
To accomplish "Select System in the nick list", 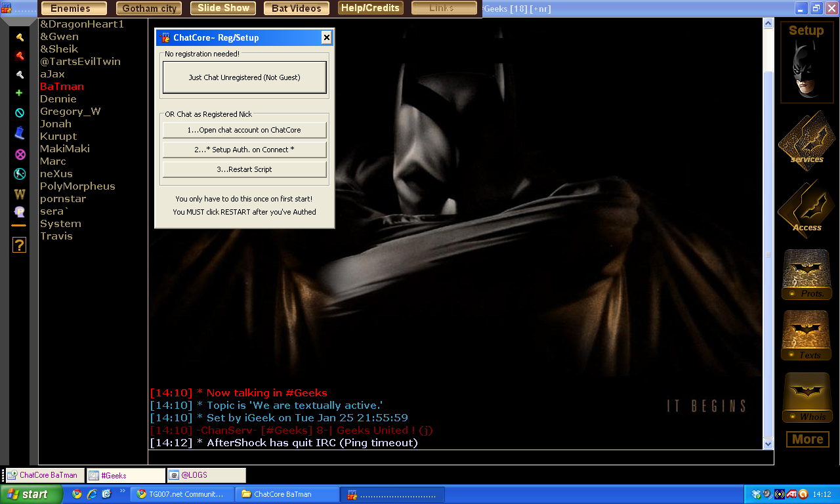I will [60, 224].
